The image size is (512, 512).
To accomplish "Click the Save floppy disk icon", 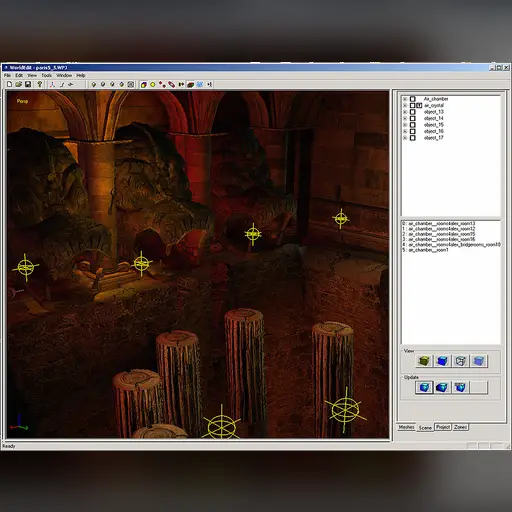I will [28, 84].
